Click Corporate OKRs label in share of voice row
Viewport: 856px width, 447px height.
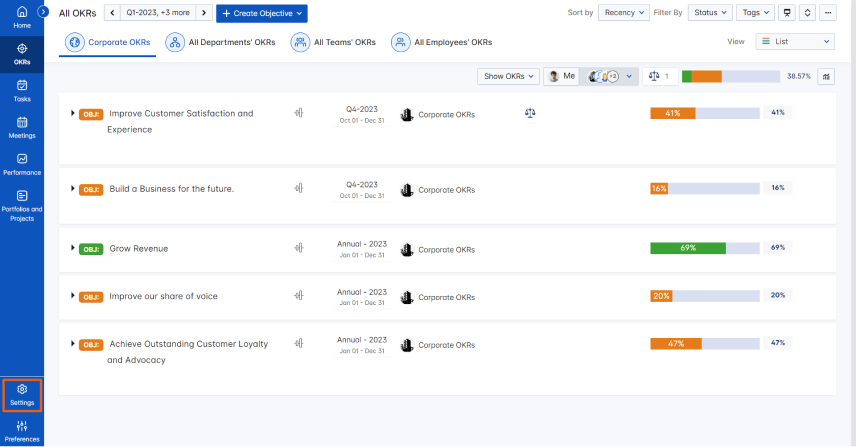tap(447, 297)
